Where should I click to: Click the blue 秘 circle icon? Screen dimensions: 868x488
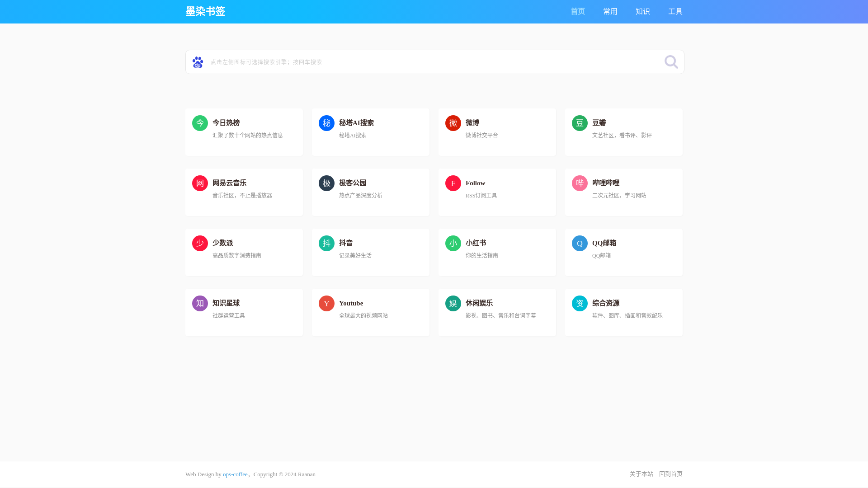[326, 123]
